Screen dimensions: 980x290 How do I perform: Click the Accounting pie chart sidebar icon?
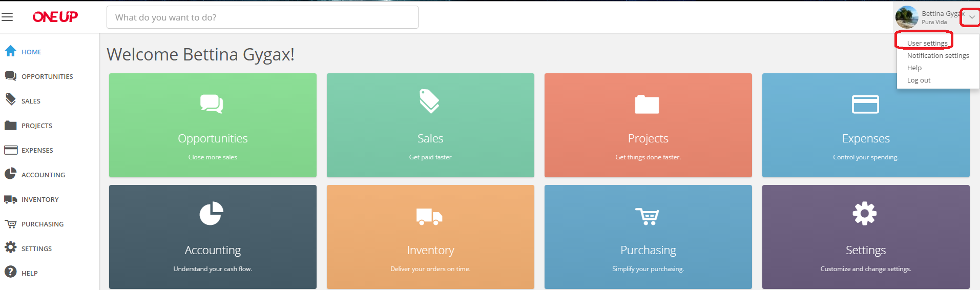pos(10,174)
